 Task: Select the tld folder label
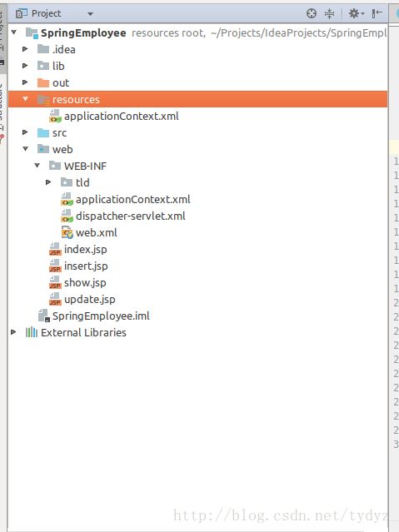[x=82, y=182]
